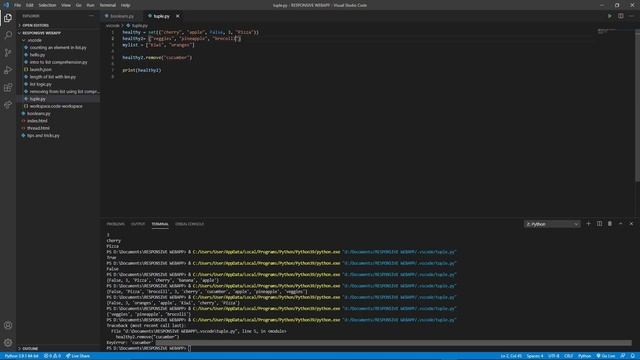Image resolution: width=640 pixels, height=360 pixels.
Task: Open tips and tricks.py in explorer
Action: pyautogui.click(x=43, y=136)
